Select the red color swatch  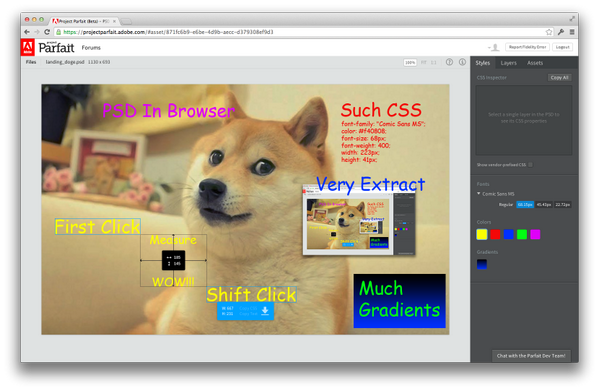[x=495, y=234]
